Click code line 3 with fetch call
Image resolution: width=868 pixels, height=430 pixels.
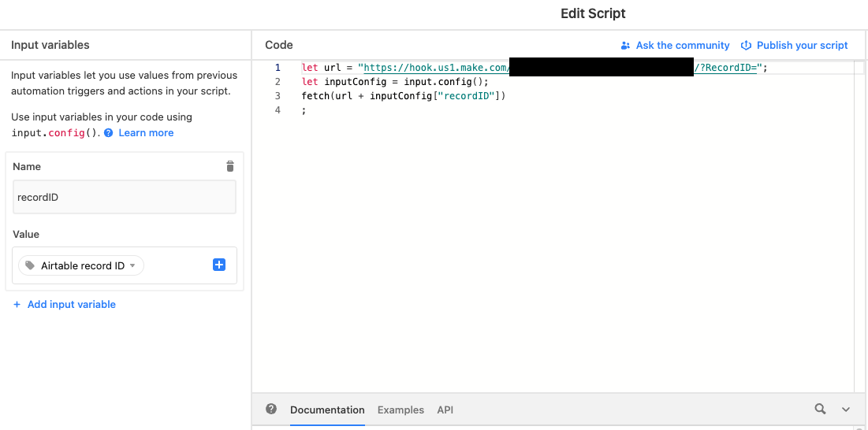click(x=403, y=96)
